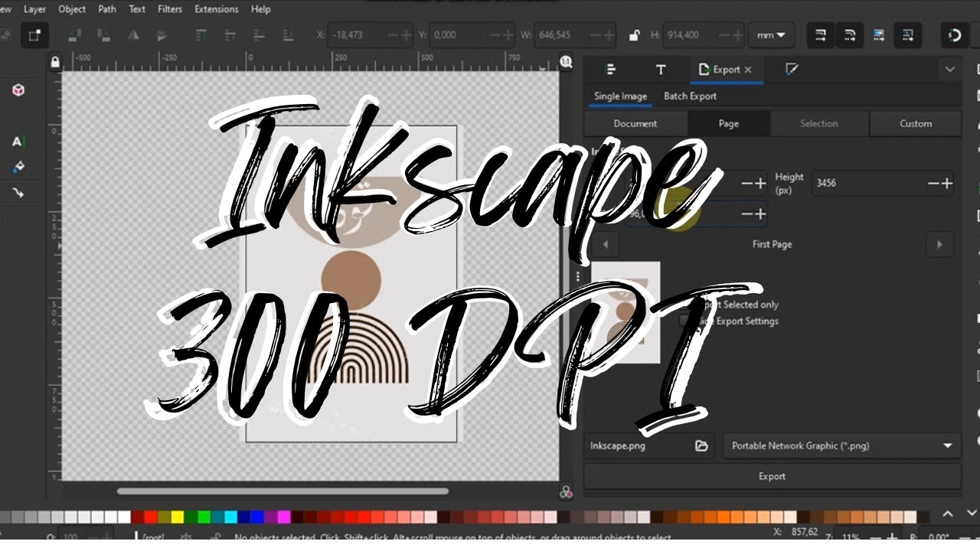The image size is (980, 551).
Task: Toggle move patterns with object option
Action: pyautogui.click(x=908, y=35)
